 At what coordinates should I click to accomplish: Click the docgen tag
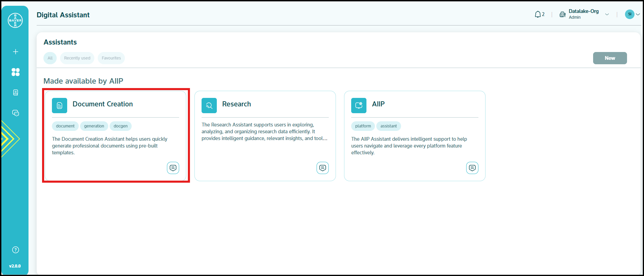(120, 126)
